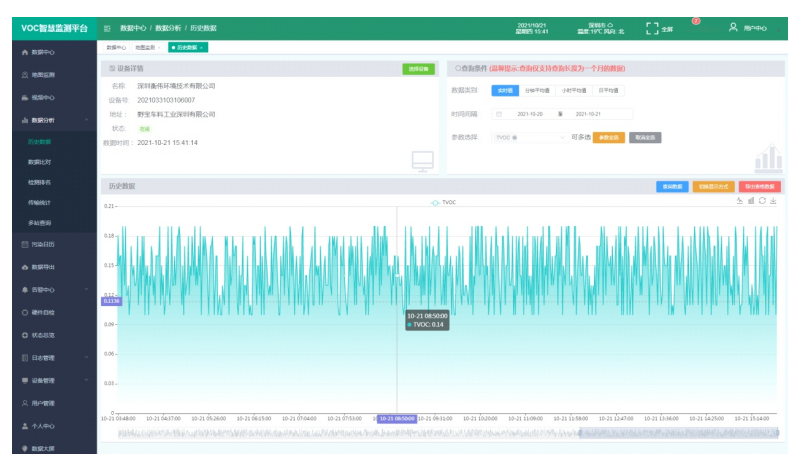Viewport: 803px width, 467px height.
Task: Click the red export table data button
Action: [x=760, y=186]
